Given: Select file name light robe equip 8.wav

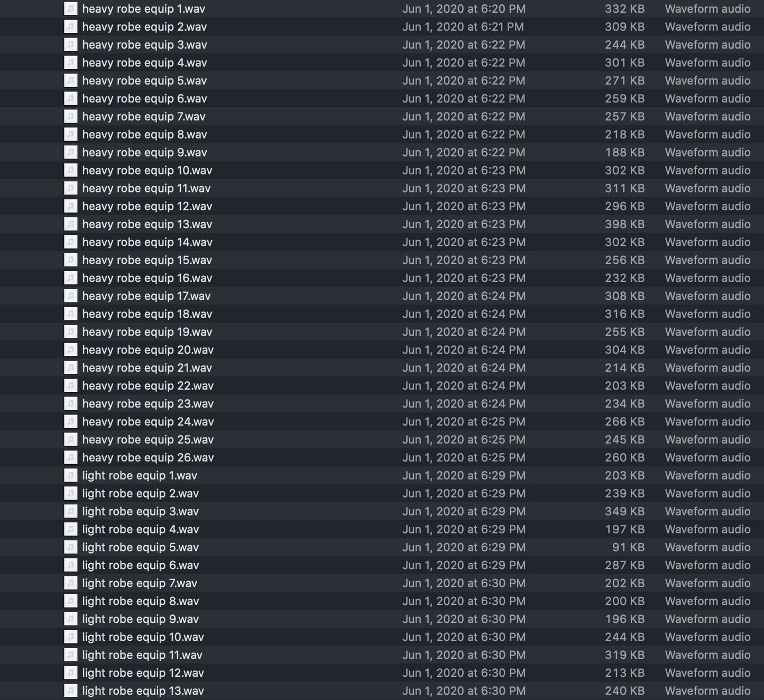Looking at the screenshot, I should pos(141,602).
